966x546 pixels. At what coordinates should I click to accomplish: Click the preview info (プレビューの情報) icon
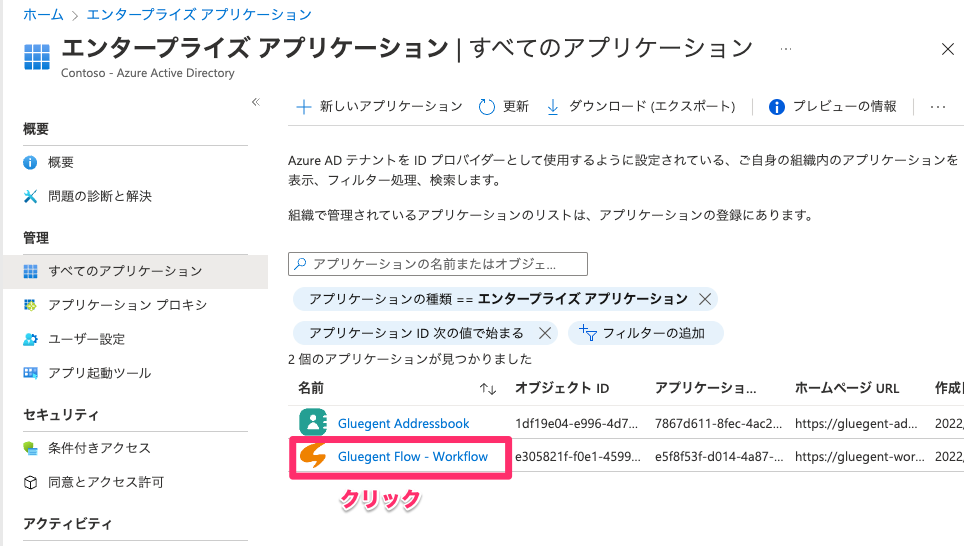(x=777, y=107)
